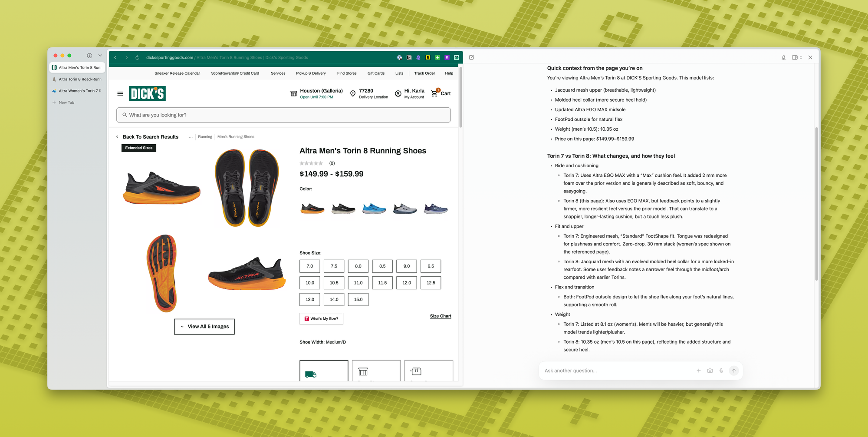
Task: Send message with the up-arrow button
Action: tap(734, 371)
